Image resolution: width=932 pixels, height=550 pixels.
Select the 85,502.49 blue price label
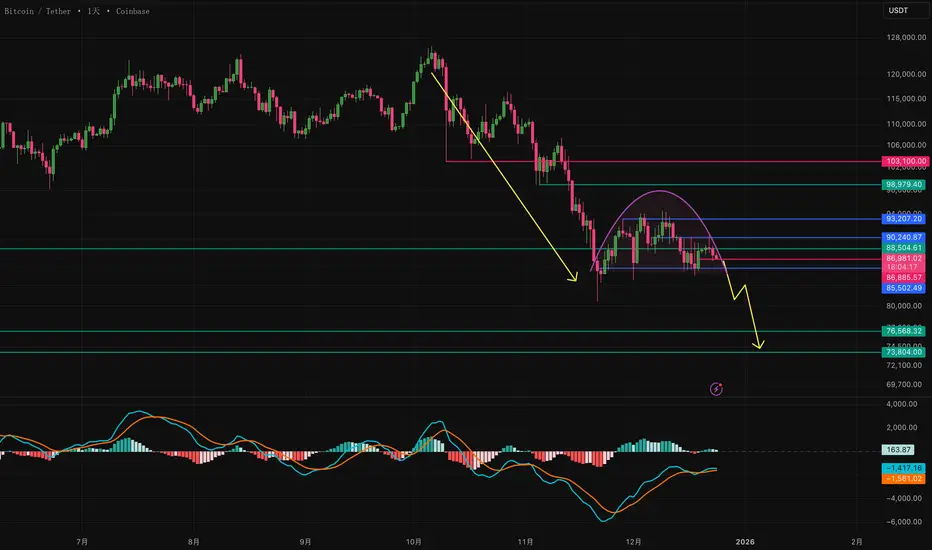[903, 288]
